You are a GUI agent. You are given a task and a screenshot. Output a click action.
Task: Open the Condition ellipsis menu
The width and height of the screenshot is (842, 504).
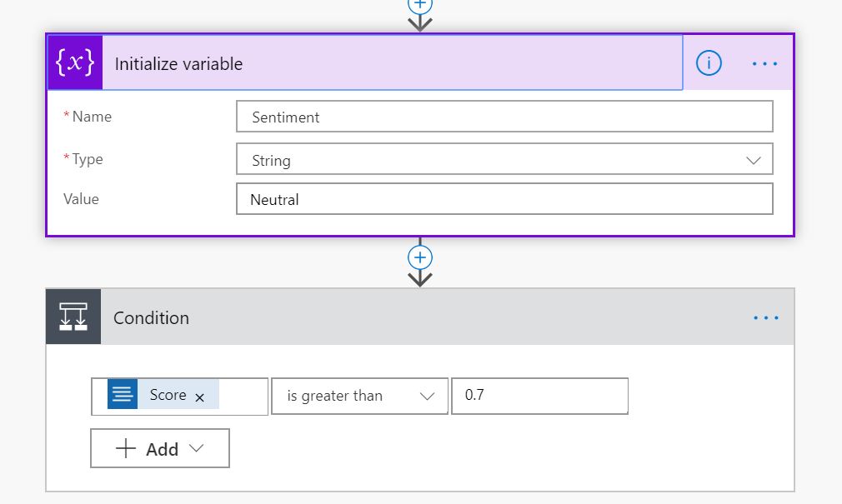click(x=765, y=317)
